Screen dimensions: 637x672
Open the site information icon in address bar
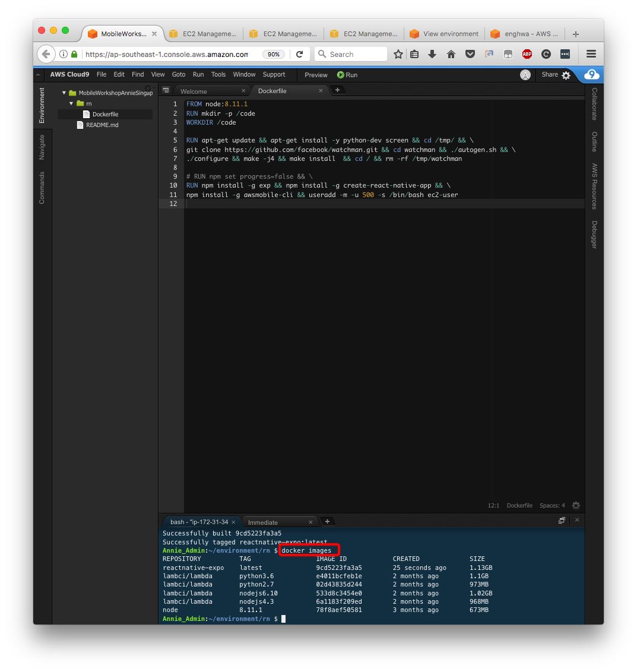(64, 54)
